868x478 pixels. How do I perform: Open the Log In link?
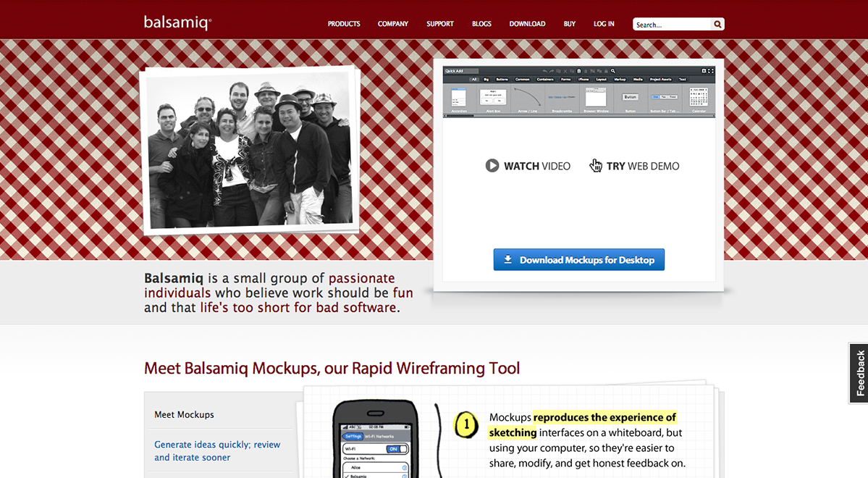pos(604,24)
